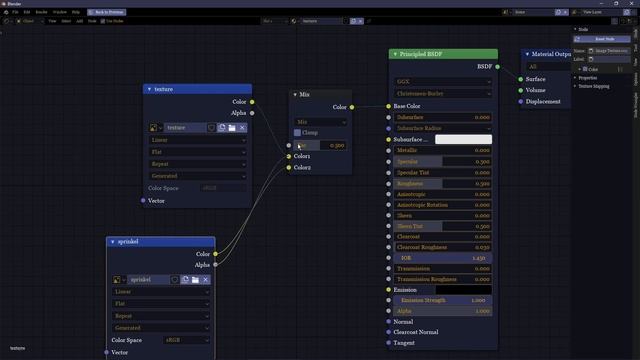The image size is (640, 360).
Task: Toggle the Color panel checkbox in sidebar
Action: click(x=585, y=69)
